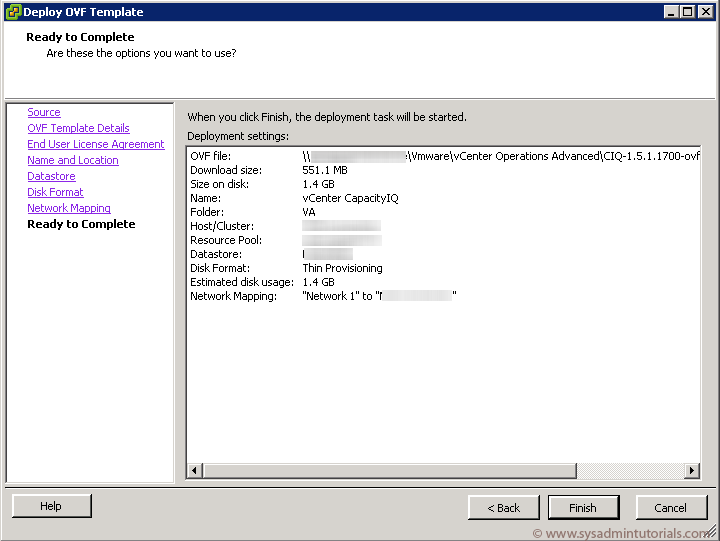720x541 pixels.
Task: Open the Disk Format step
Action: tap(55, 192)
